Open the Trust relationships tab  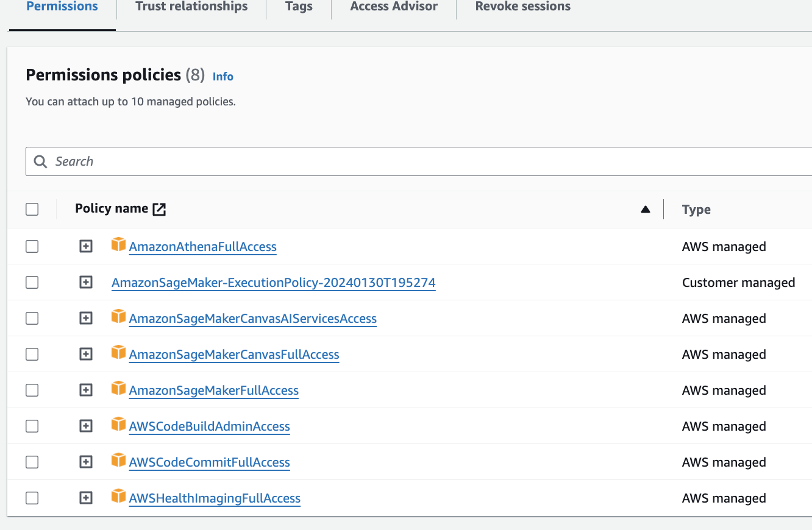pos(191,7)
